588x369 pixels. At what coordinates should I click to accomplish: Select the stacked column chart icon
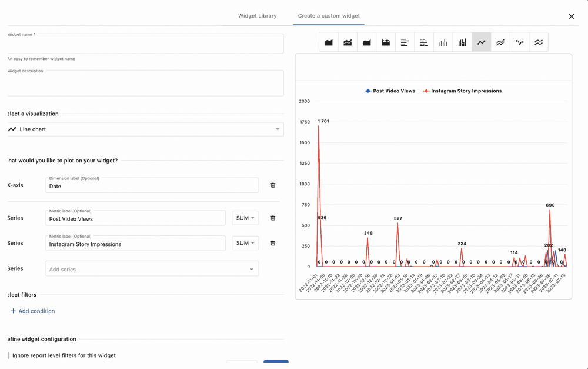click(x=462, y=42)
